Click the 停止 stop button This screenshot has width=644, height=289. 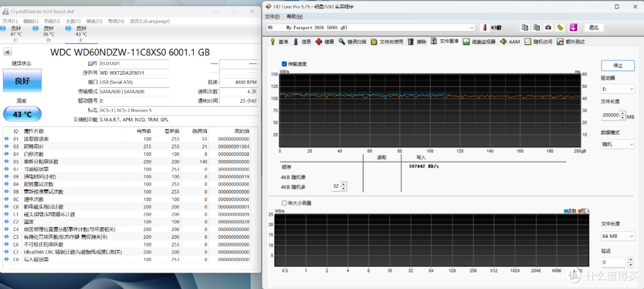coord(618,65)
